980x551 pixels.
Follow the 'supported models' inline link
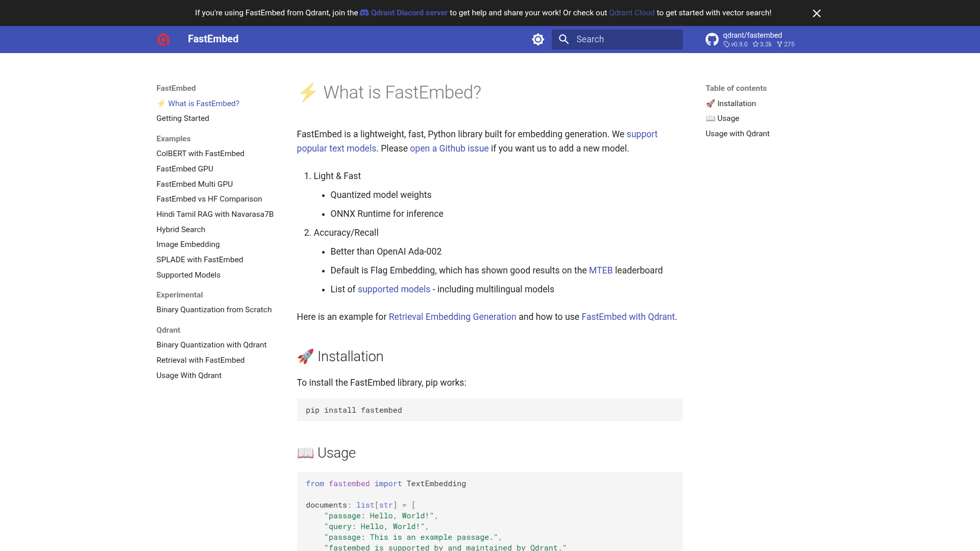[x=394, y=289]
